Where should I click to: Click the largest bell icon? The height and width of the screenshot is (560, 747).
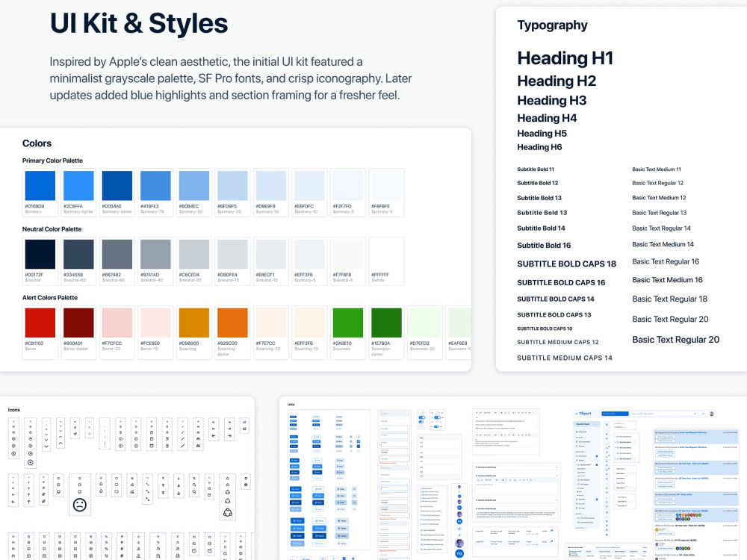tap(101, 491)
